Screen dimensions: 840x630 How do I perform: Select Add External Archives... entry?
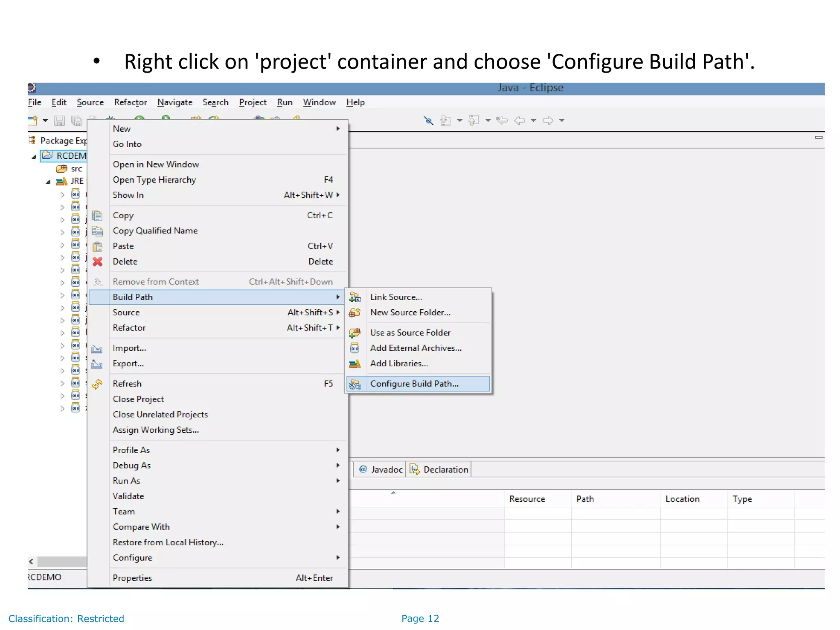pos(418,348)
